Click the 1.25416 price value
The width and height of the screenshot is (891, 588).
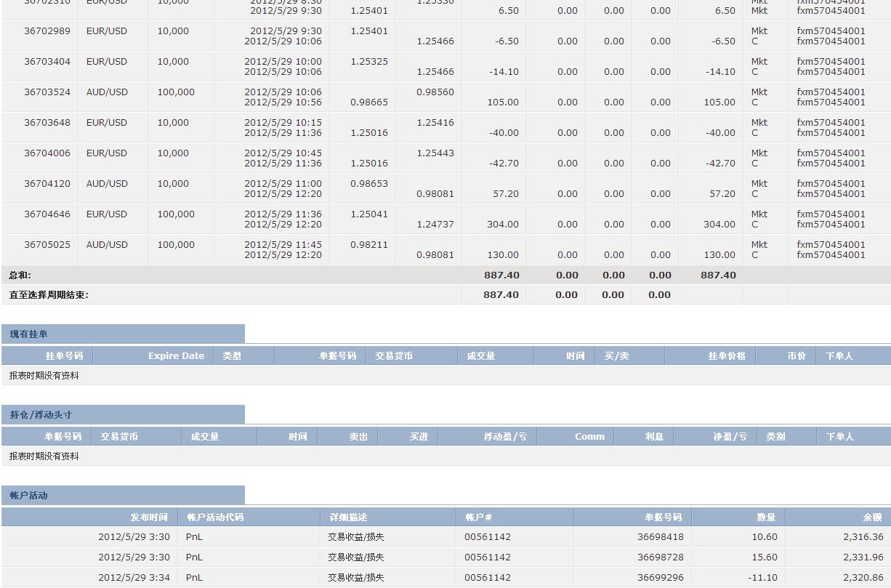(x=435, y=123)
